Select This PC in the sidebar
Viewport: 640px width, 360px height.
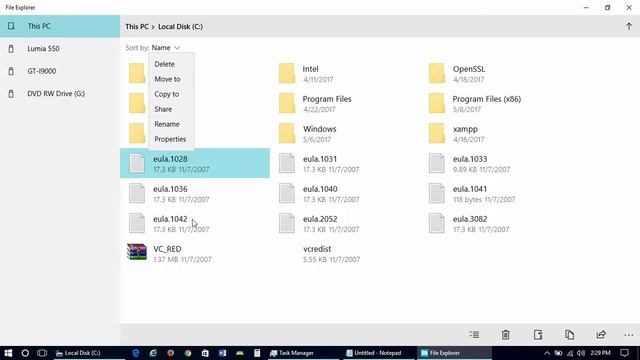(60, 26)
